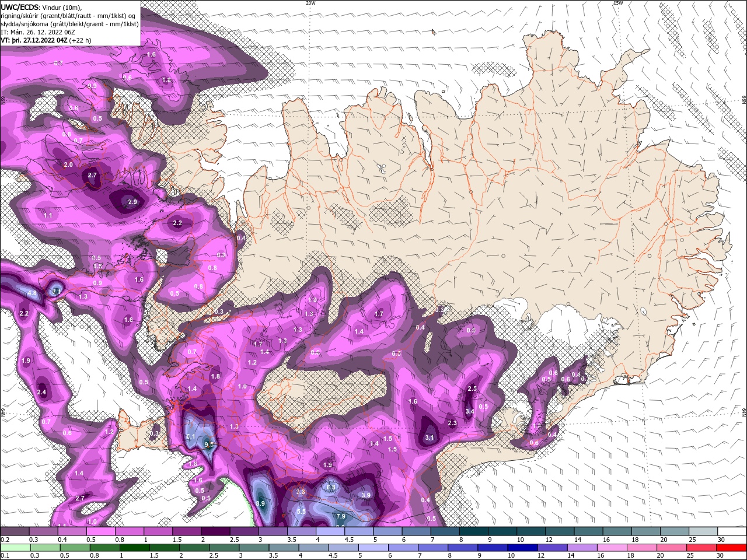The height and width of the screenshot is (560, 747).
Task: Select the 8.9 precipitation value label
Action: [260, 503]
